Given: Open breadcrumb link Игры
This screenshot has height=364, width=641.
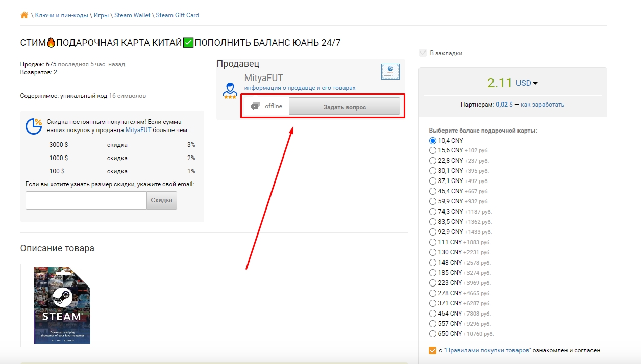Looking at the screenshot, I should click(x=101, y=15).
